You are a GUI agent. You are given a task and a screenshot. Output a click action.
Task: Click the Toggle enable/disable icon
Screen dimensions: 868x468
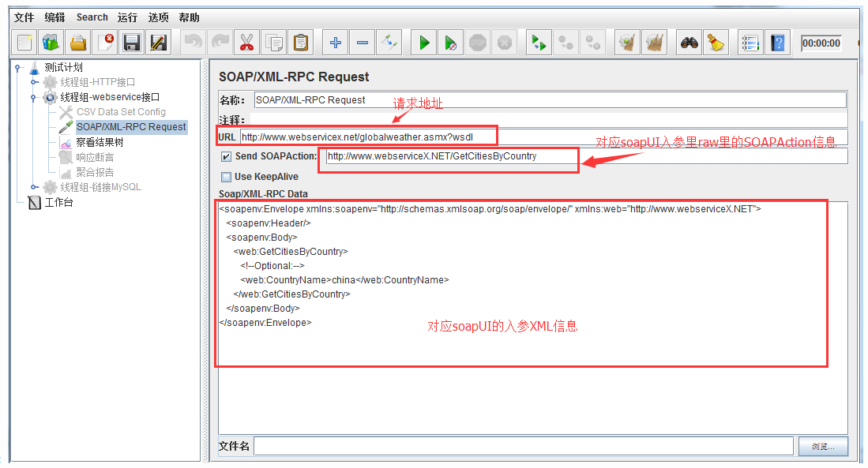pos(389,43)
